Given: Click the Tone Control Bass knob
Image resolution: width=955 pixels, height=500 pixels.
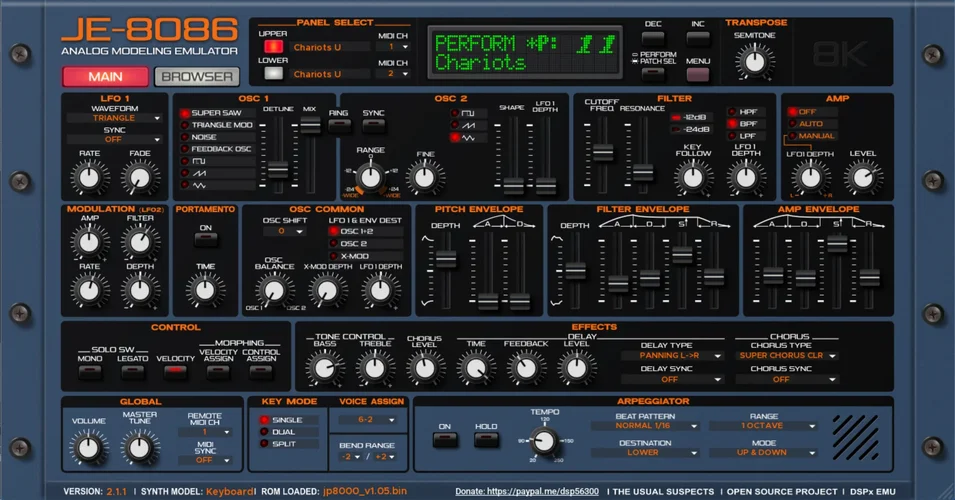Looking at the screenshot, I should pyautogui.click(x=325, y=368).
